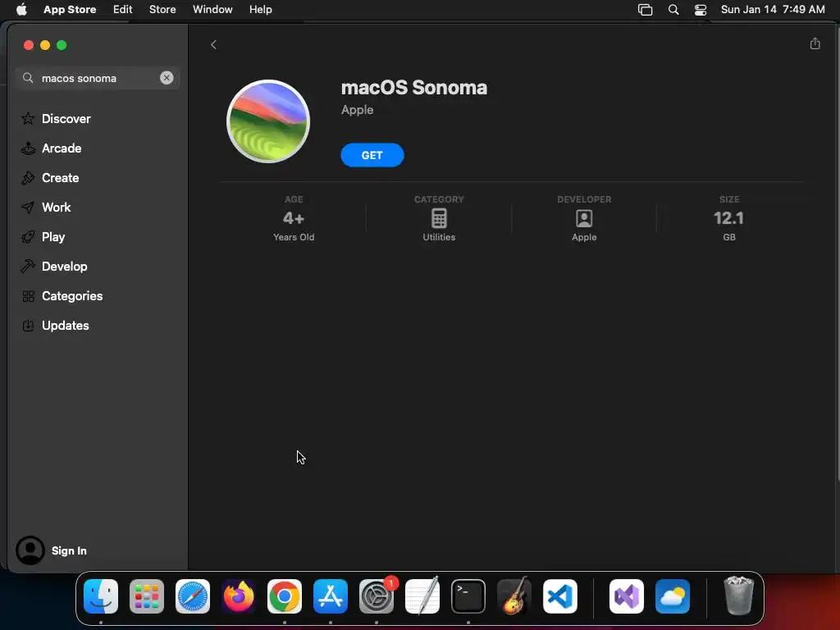This screenshot has height=630, width=840.
Task: Click the 12.1 GB size value
Action: [728, 218]
